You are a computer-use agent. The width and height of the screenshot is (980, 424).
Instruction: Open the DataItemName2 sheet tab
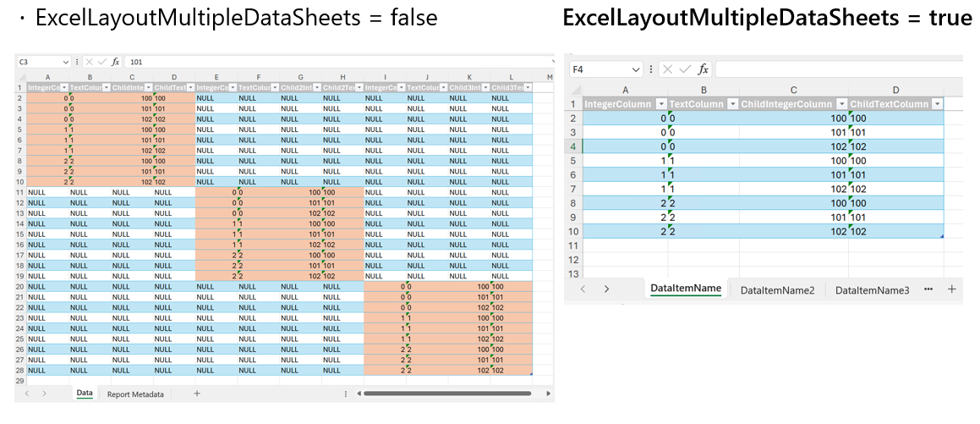pyautogui.click(x=778, y=289)
